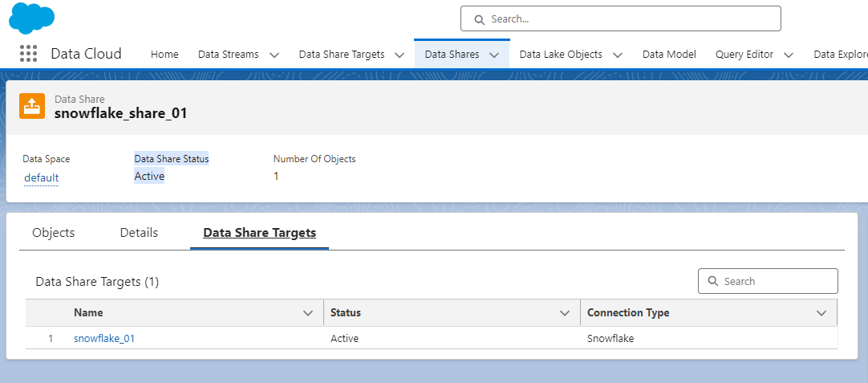Click the Salesforce cloud logo
868x383 pixels.
31,18
